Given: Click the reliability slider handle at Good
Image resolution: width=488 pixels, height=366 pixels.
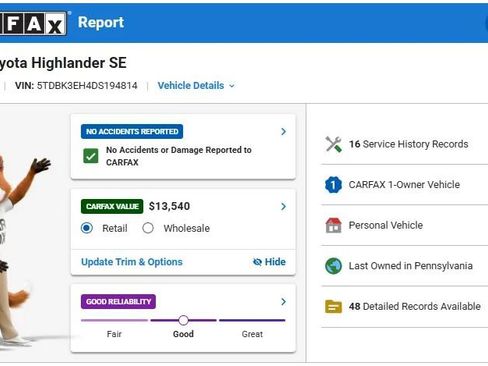Looking at the screenshot, I should coord(183,320).
